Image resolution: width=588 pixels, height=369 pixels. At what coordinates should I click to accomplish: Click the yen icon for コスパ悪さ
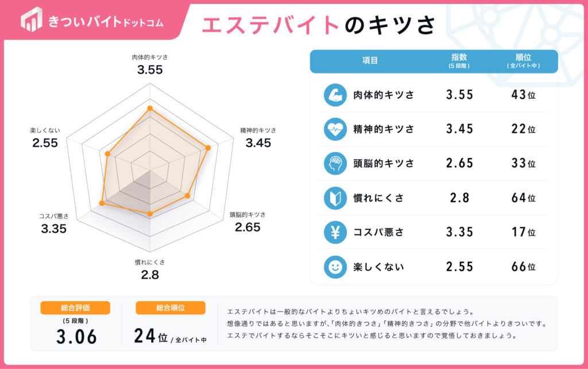pyautogui.click(x=335, y=232)
